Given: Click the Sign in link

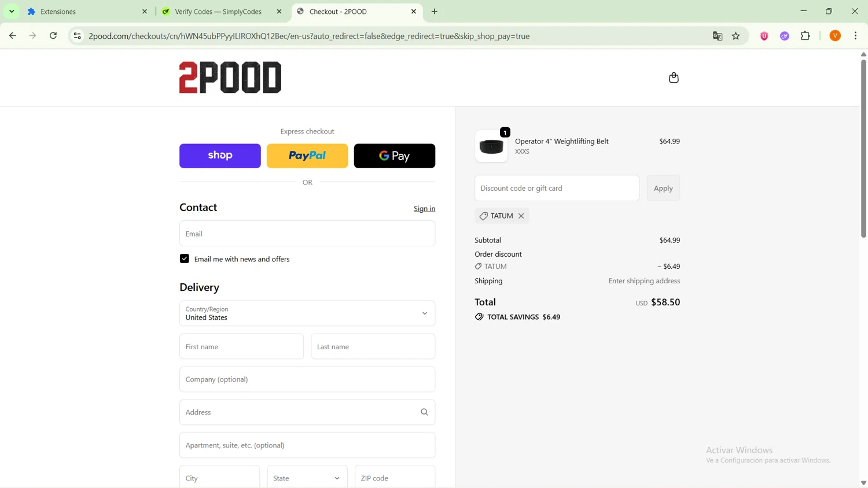Looking at the screenshot, I should 424,209.
